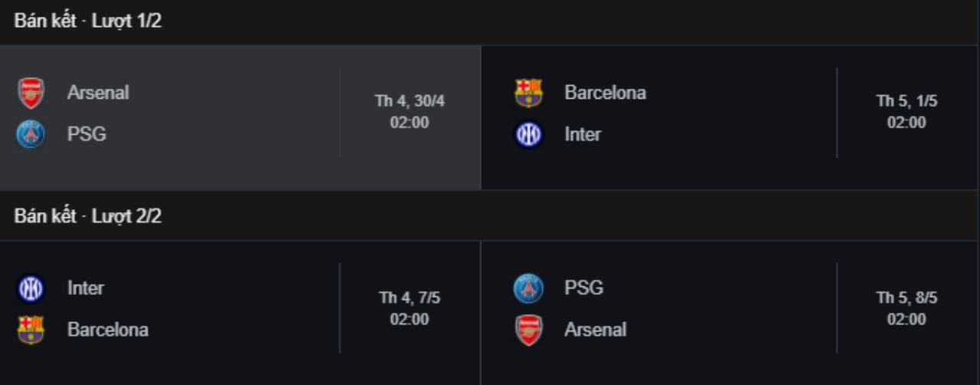Open the Barcelona vs Inter match on 1/5
This screenshot has width=980, height=385.
(x=730, y=117)
